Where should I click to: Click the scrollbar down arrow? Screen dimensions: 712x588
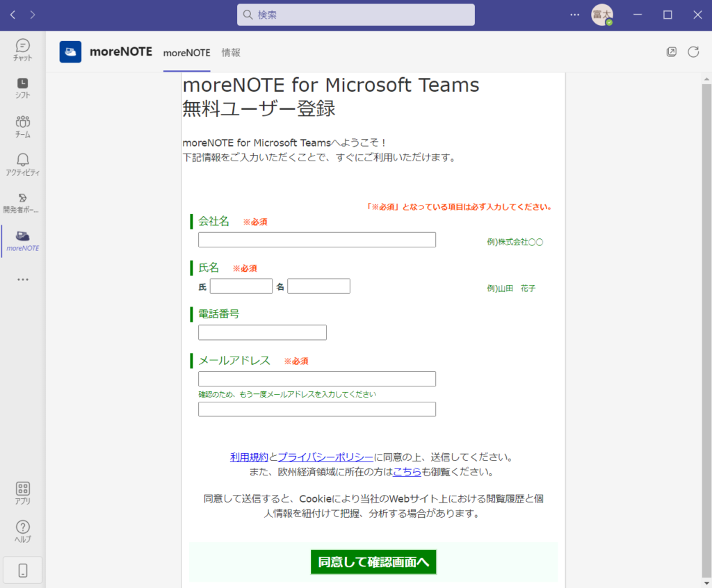(706, 583)
